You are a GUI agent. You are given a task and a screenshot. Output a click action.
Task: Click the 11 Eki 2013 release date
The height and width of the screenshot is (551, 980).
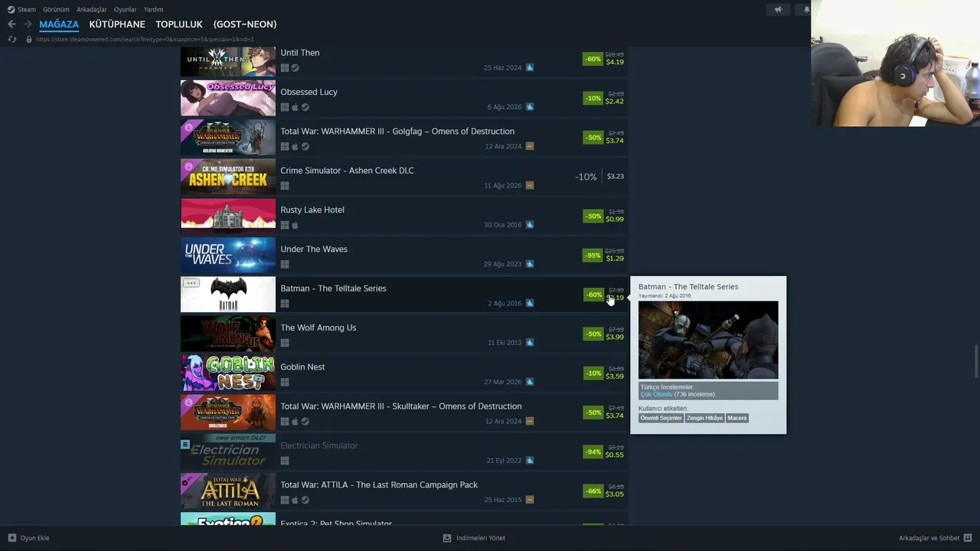(505, 343)
